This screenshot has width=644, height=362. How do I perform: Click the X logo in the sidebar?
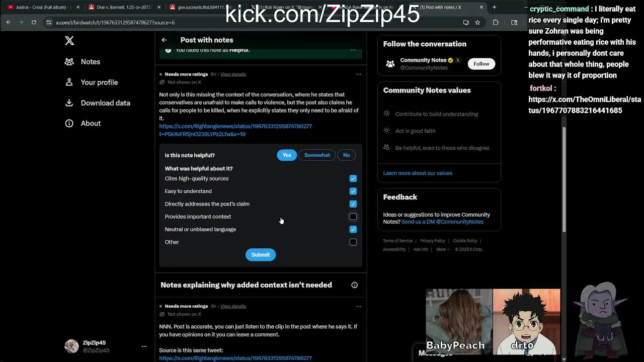(x=69, y=41)
